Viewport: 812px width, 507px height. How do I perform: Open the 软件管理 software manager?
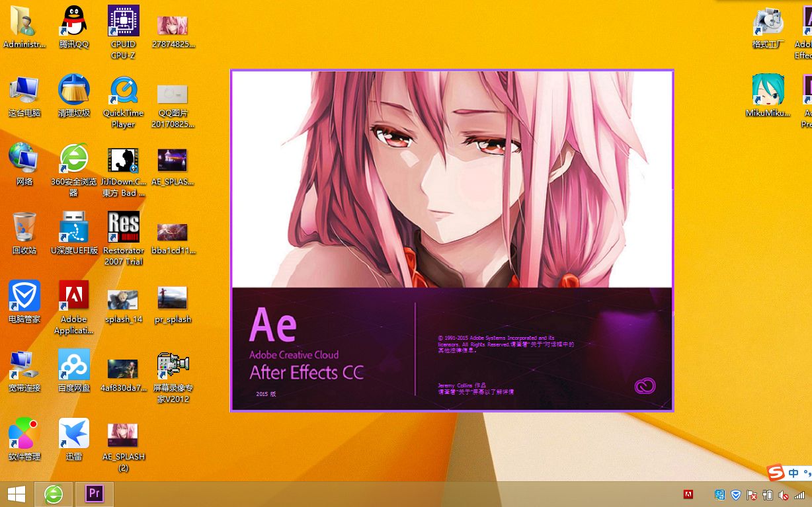coord(24,433)
